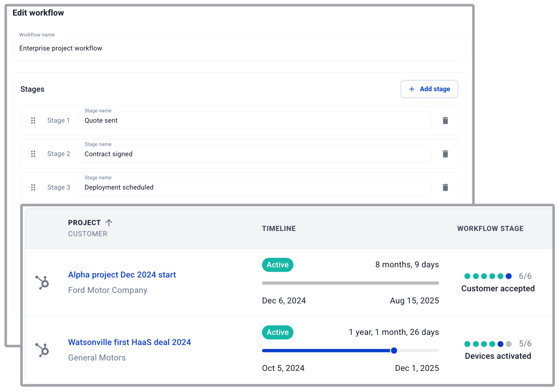This screenshot has width=559, height=392.
Task: Click HubSpot icon beside Alpha project
Action: tap(42, 283)
